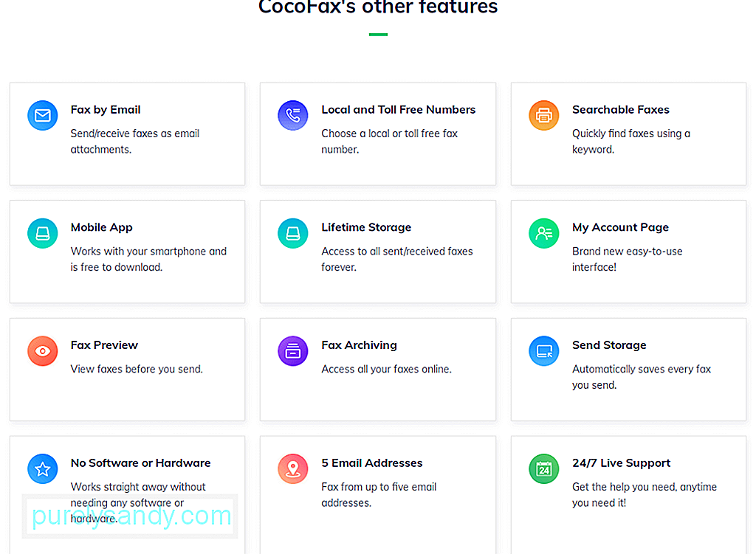The image size is (756, 554).
Task: Click the blue Send Storage monitor icon
Action: pos(544,351)
